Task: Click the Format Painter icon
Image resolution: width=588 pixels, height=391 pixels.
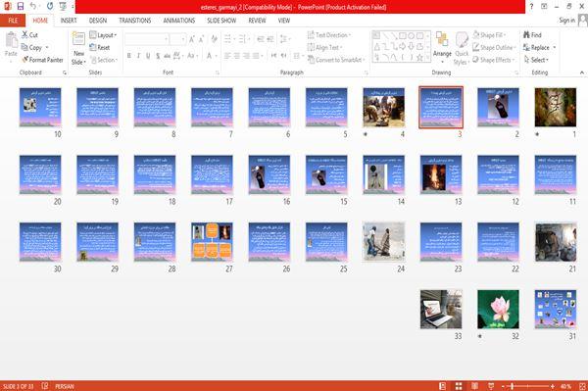Action: pos(25,60)
